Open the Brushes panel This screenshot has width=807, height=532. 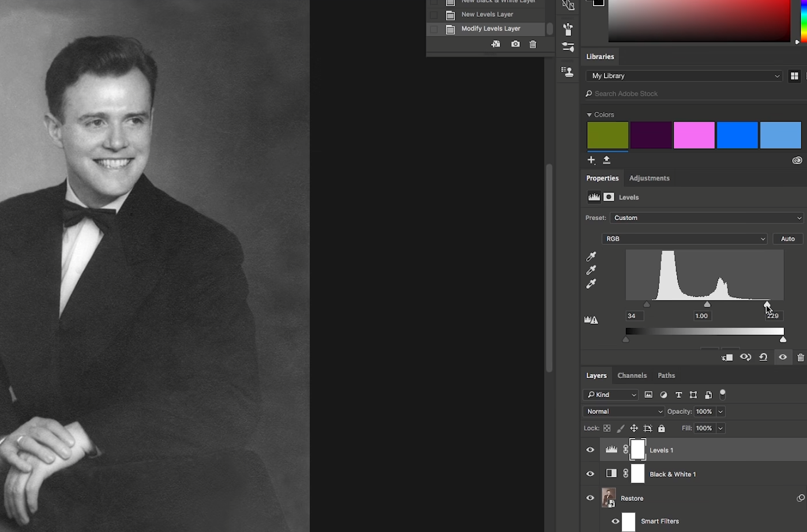point(568,29)
